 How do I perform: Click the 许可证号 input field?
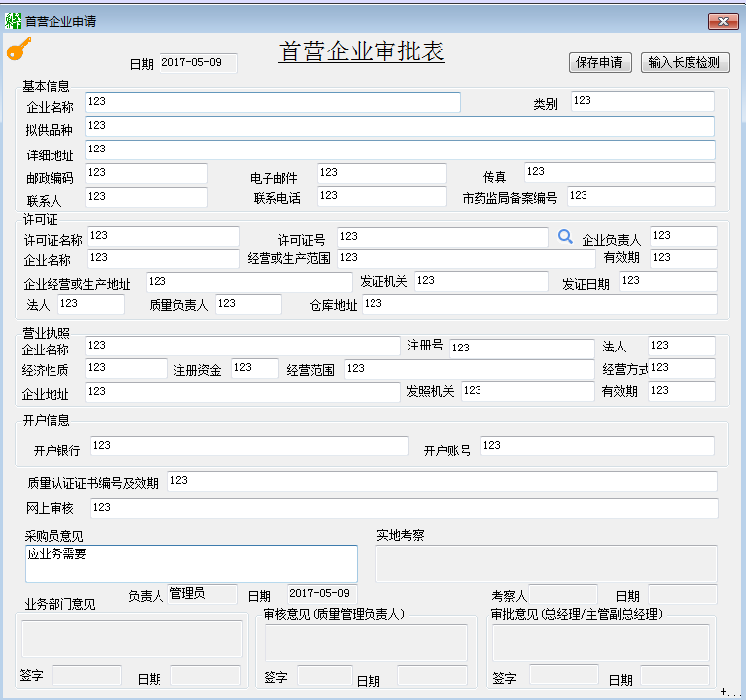pyautogui.click(x=443, y=237)
